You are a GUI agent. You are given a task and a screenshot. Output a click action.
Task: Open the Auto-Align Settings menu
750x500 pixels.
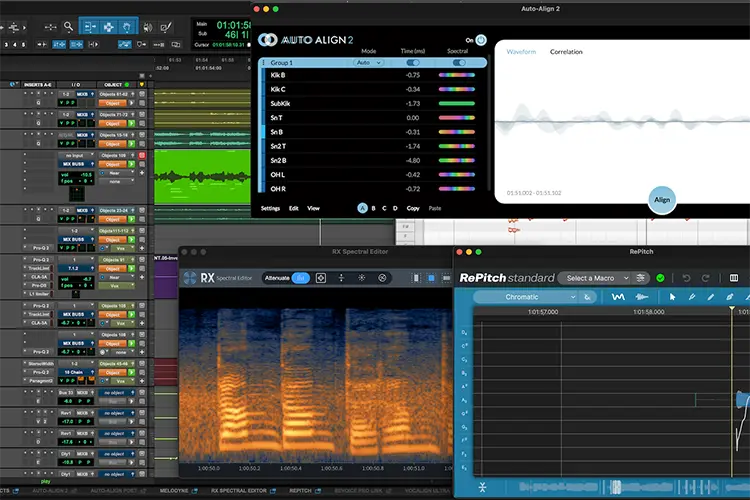click(270, 208)
